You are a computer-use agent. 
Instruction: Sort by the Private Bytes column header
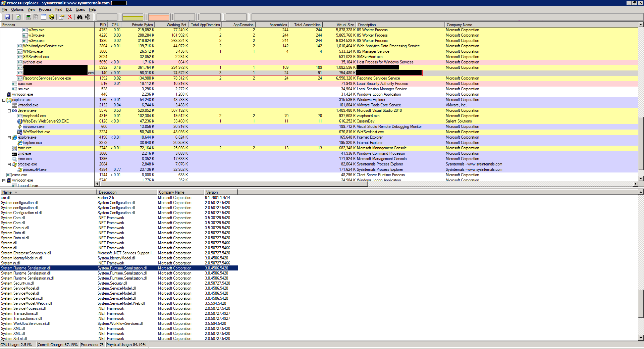[x=138, y=24]
